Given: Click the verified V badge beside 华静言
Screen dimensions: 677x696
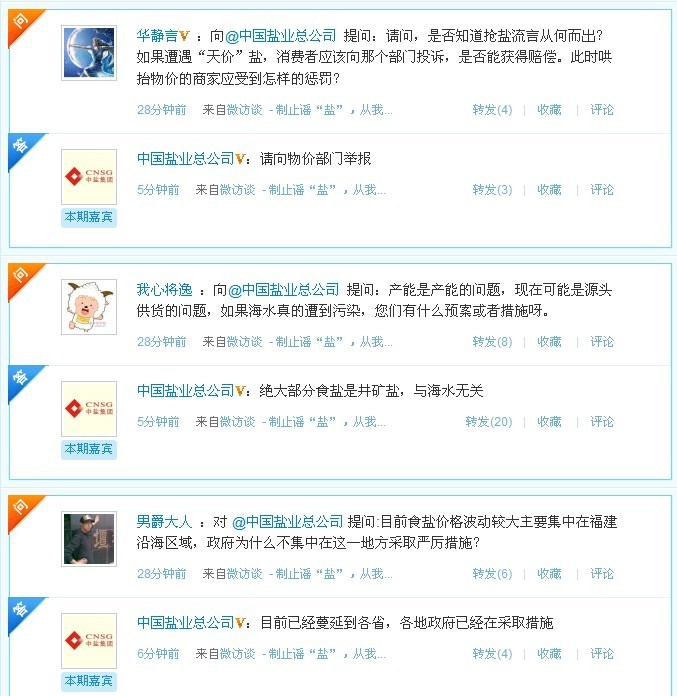Looking at the screenshot, I should pos(184,36).
